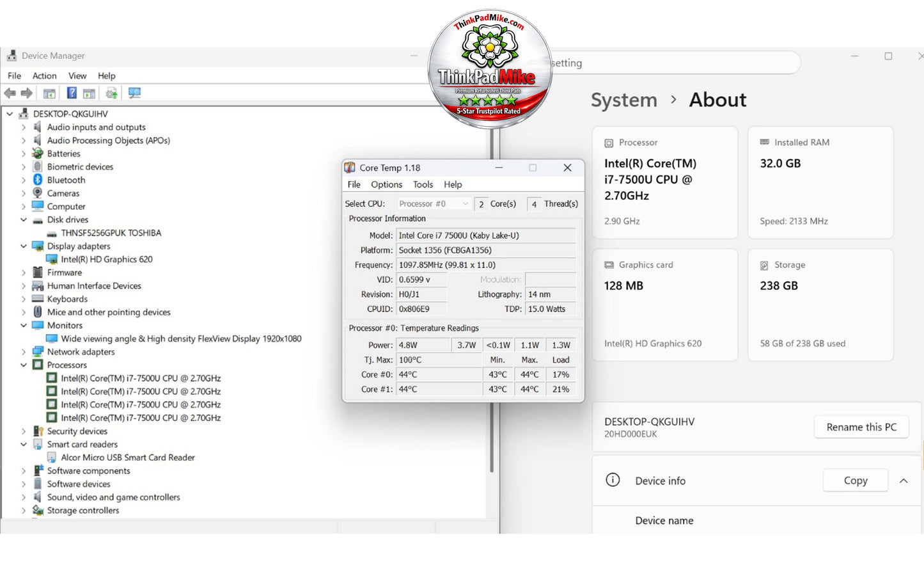
Task: Close the Core Temp window
Action: click(x=567, y=168)
